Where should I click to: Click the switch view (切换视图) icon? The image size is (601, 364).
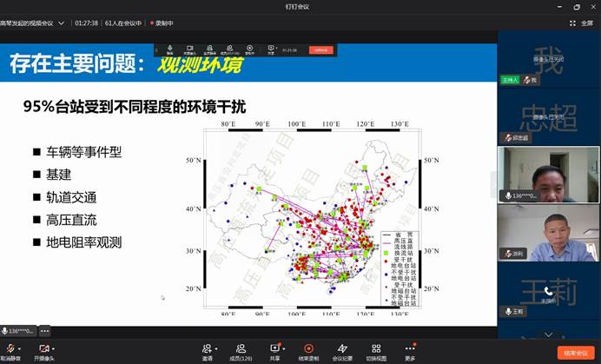[x=376, y=348]
